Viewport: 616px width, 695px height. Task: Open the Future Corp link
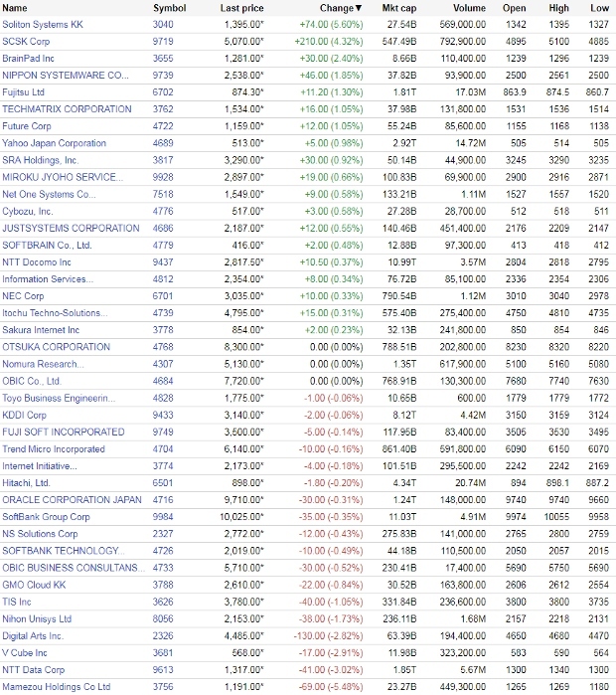[27, 126]
